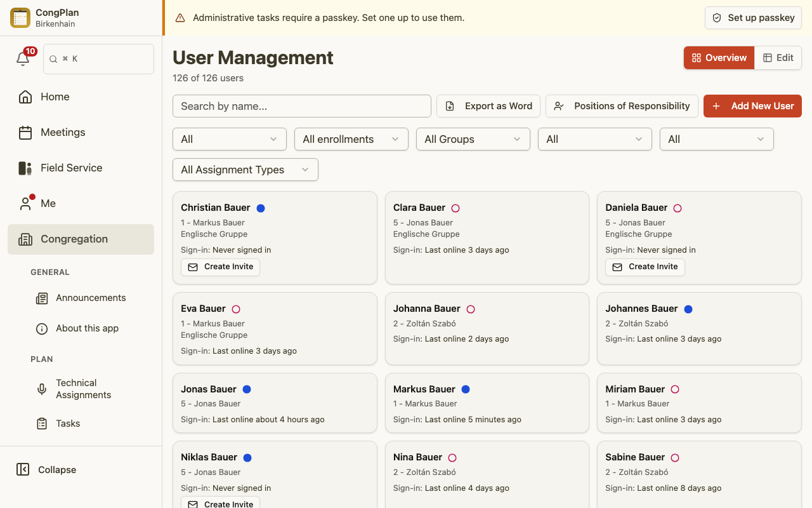
Task: Expand the All enrollments dropdown
Action: [351, 139]
